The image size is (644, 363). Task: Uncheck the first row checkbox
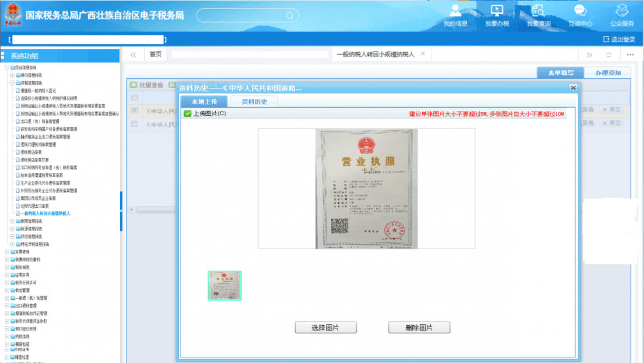click(135, 110)
